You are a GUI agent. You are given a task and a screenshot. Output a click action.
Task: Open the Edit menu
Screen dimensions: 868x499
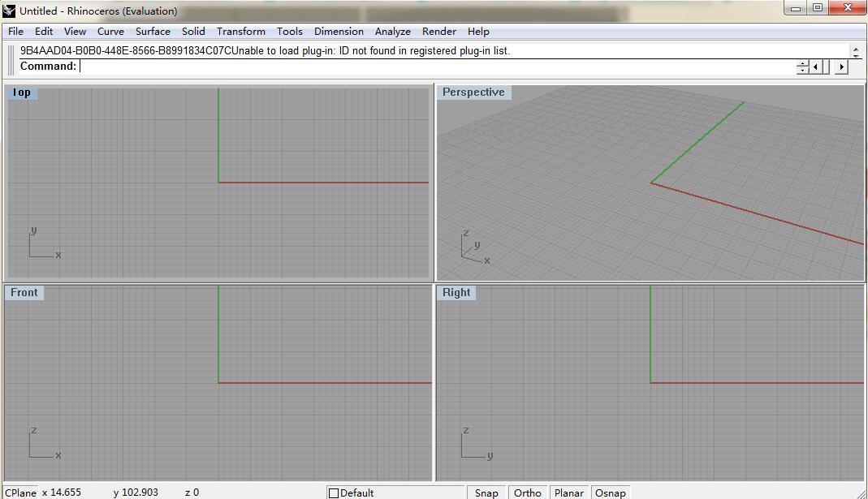point(44,32)
